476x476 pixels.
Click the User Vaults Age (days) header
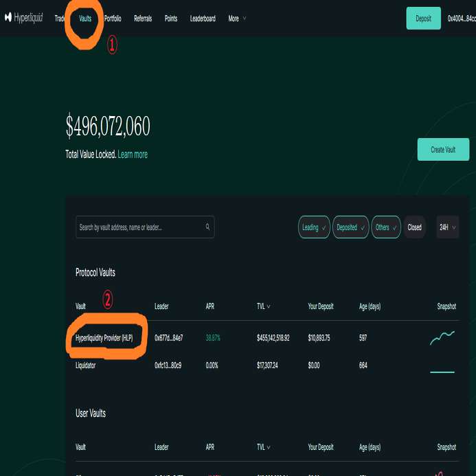(370, 447)
